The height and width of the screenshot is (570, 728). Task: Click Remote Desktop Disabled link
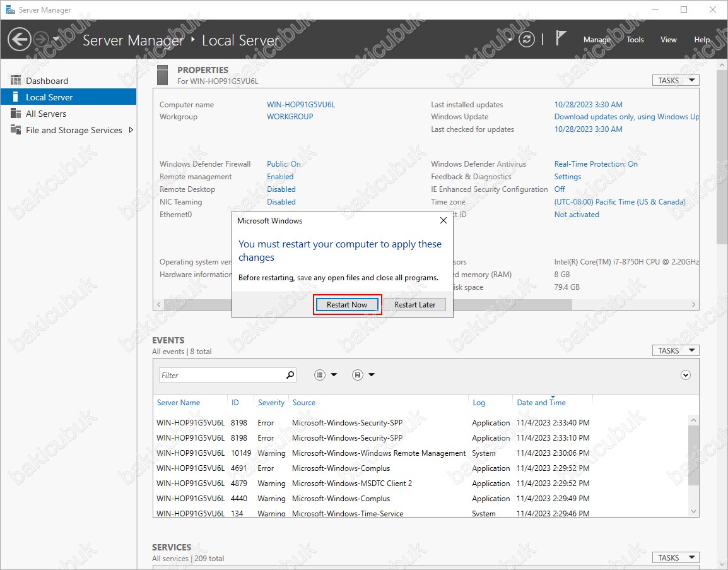281,189
